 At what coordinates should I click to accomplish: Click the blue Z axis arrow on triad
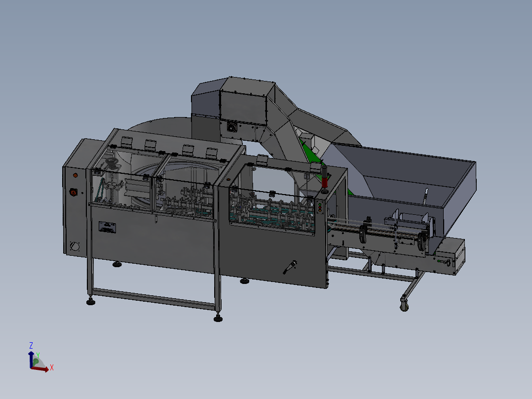(x=31, y=359)
